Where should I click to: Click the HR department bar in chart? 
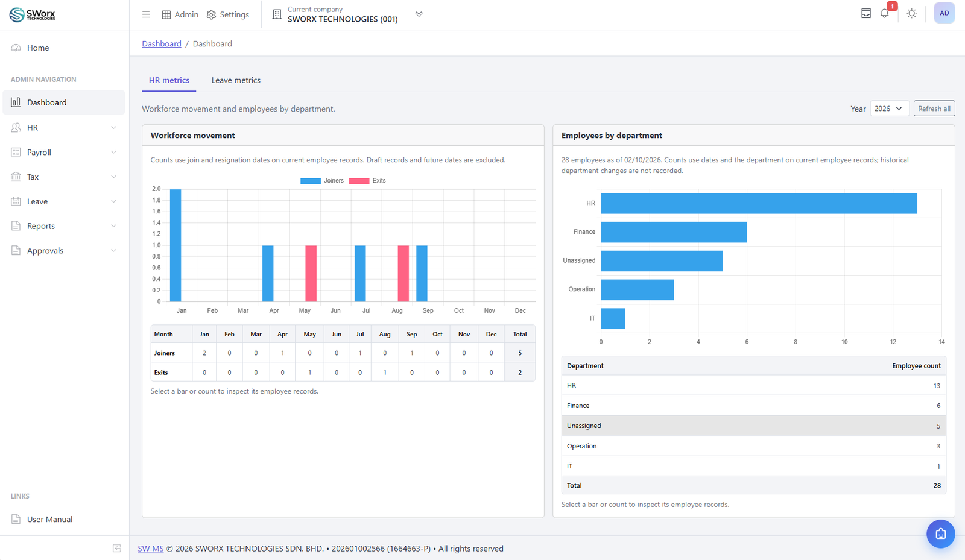(x=759, y=203)
